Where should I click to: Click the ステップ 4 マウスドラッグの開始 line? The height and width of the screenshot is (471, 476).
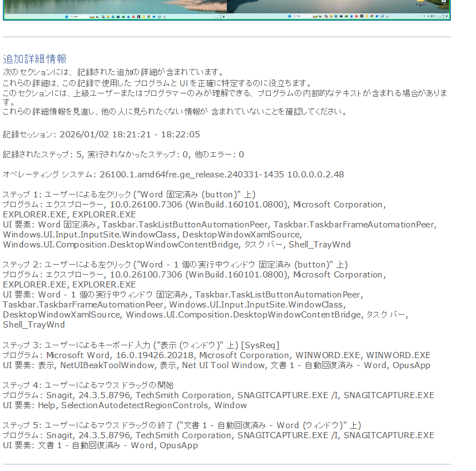pyautogui.click(x=88, y=385)
